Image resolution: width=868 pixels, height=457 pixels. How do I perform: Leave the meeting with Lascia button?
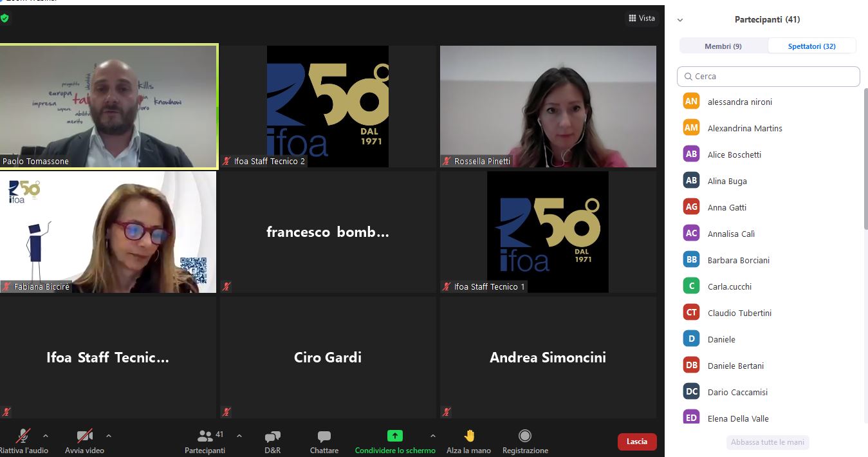click(x=637, y=442)
